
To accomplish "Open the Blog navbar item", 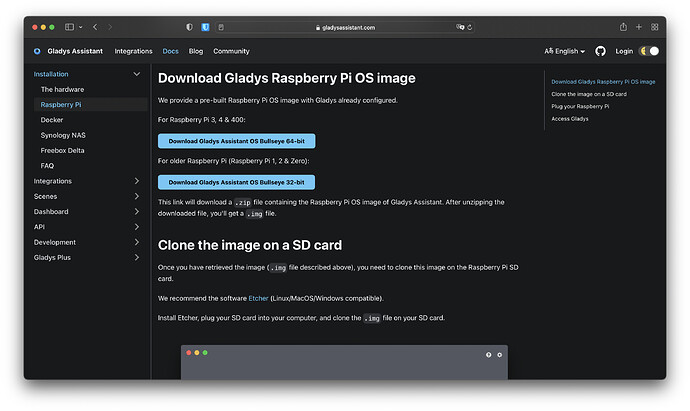I will [x=196, y=51].
